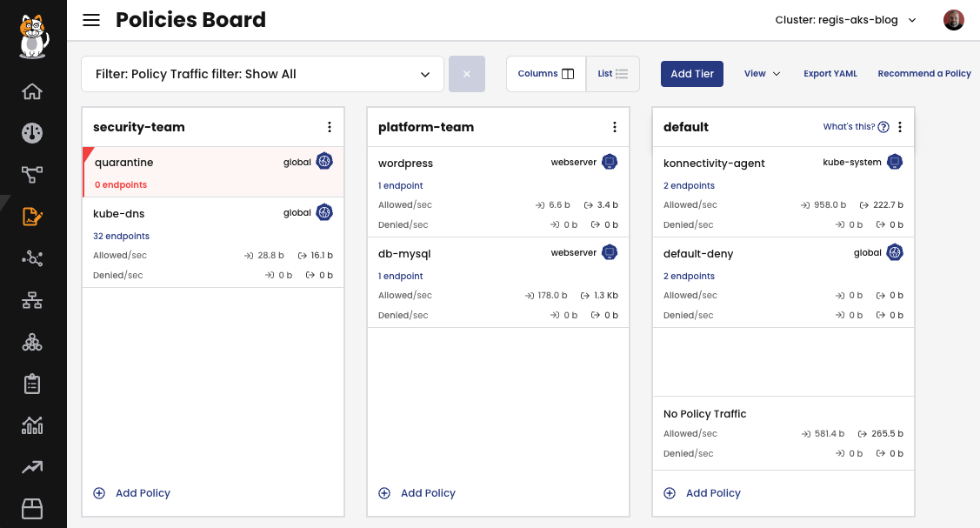Click konnectivity-agent policy namespace icon

[x=895, y=162]
